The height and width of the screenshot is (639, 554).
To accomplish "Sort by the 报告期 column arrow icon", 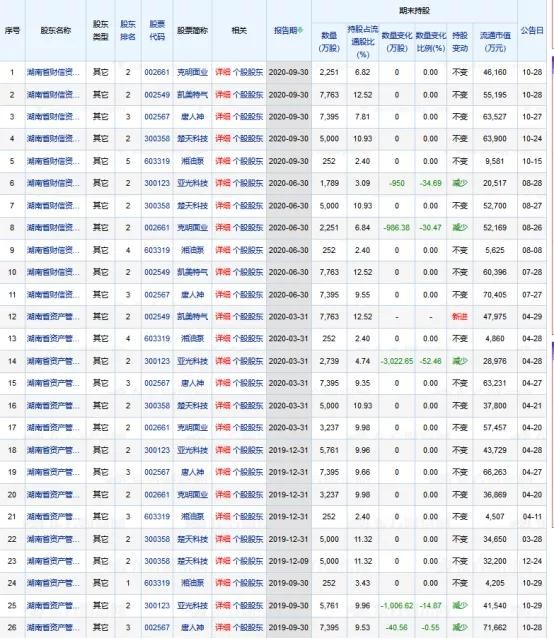I will (x=301, y=30).
